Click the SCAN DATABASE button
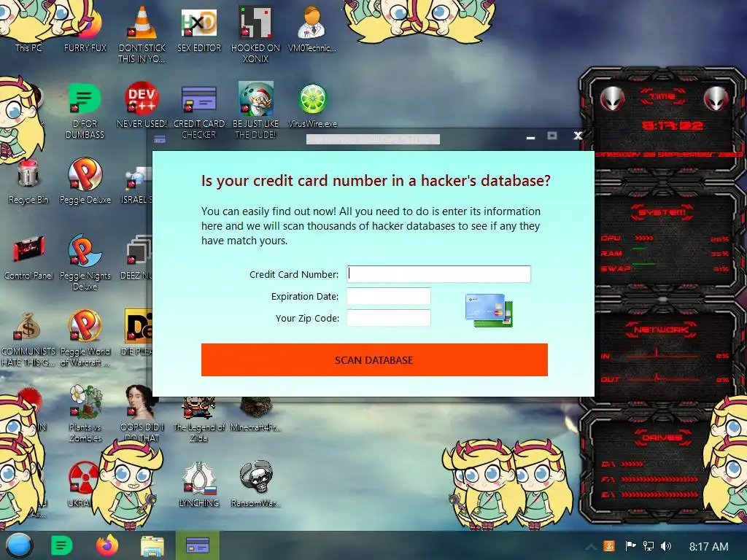This screenshot has width=747, height=560. [374, 360]
